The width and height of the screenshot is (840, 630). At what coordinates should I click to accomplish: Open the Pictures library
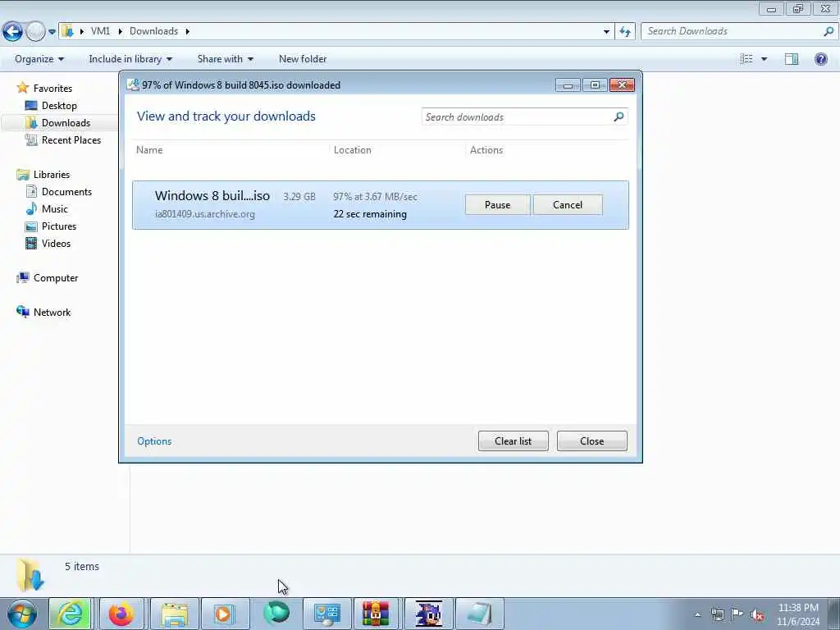(x=59, y=226)
